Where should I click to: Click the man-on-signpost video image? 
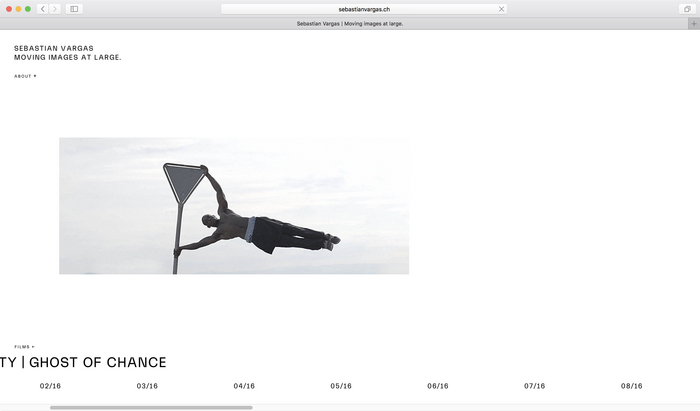point(234,206)
